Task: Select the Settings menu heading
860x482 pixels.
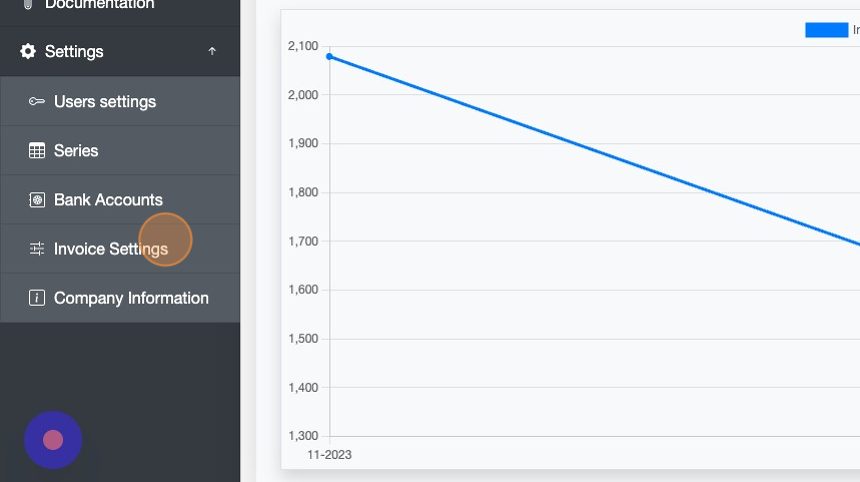Action: 74,51
